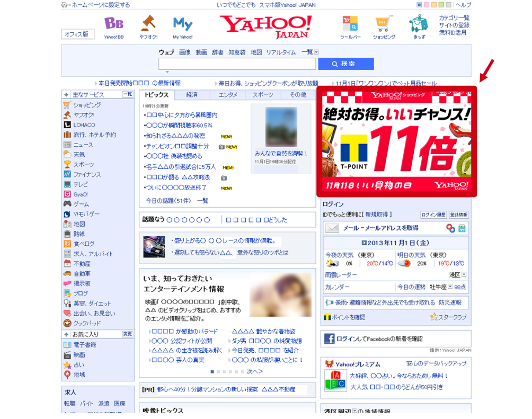The width and height of the screenshot is (532, 419).
Task: Choose the orange page theme swatch
Action: pos(434,5)
